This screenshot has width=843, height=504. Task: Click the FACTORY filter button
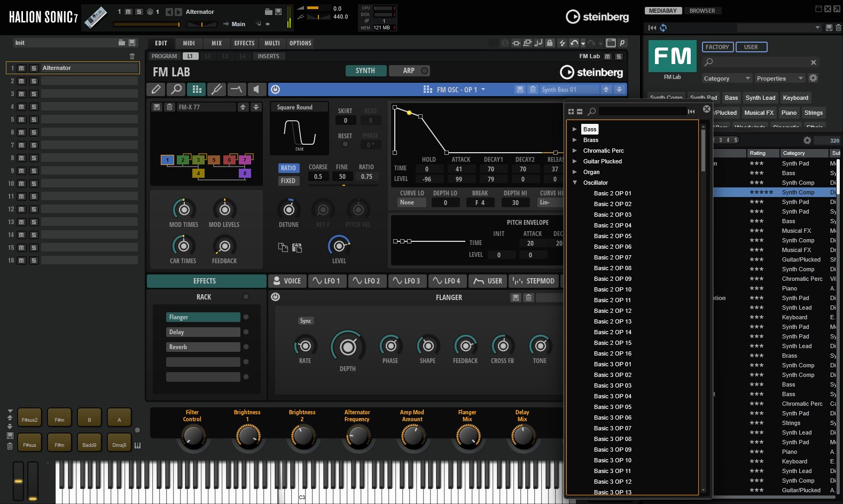click(x=717, y=47)
